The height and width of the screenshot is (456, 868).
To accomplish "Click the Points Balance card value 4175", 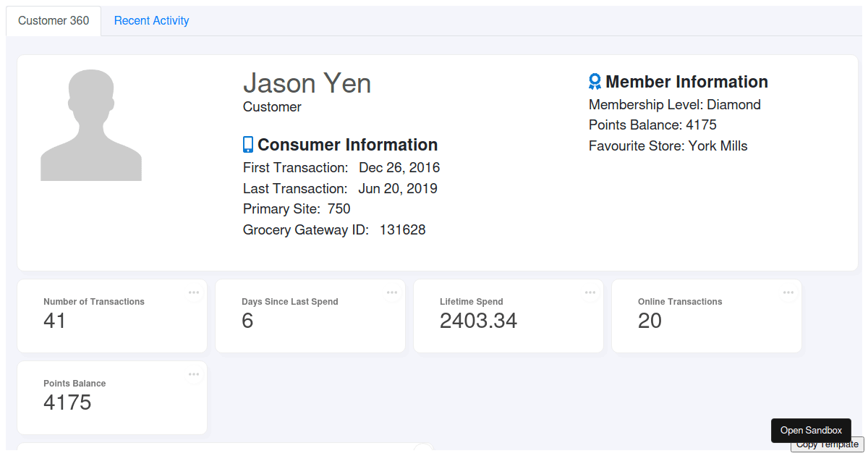I will pyautogui.click(x=67, y=402).
